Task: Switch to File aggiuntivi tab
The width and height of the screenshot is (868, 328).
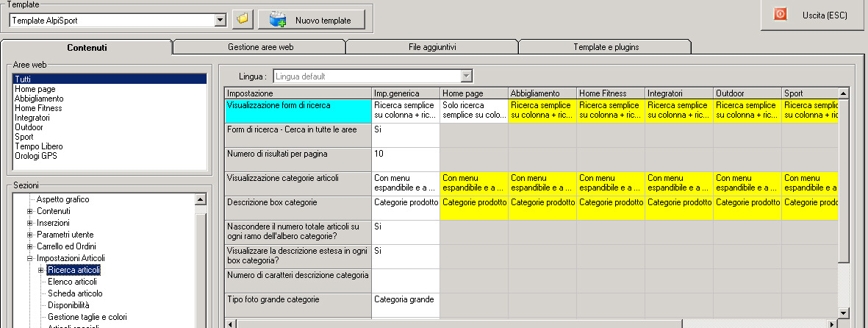Action: coord(431,47)
